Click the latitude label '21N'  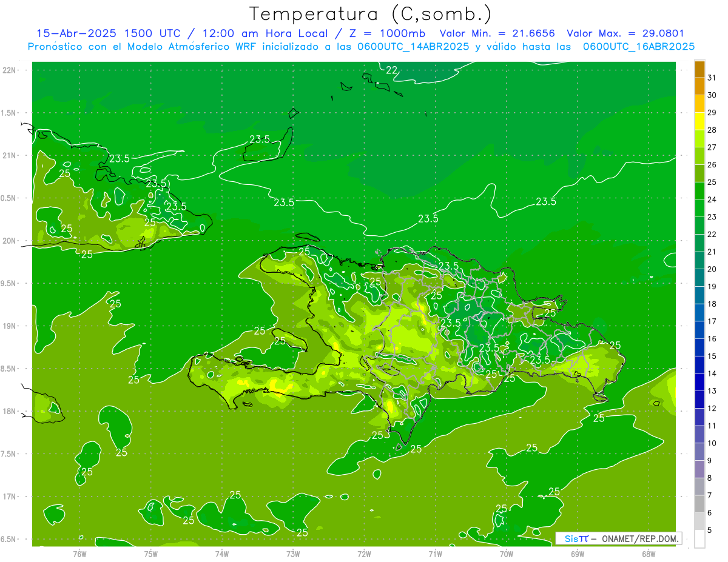9,156
